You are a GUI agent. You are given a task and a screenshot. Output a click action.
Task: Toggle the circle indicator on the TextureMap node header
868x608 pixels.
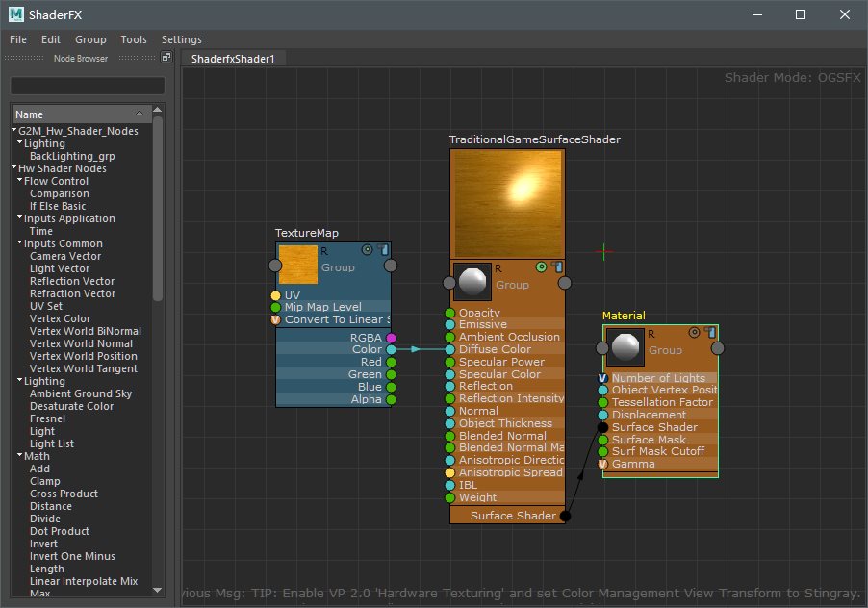(x=367, y=250)
